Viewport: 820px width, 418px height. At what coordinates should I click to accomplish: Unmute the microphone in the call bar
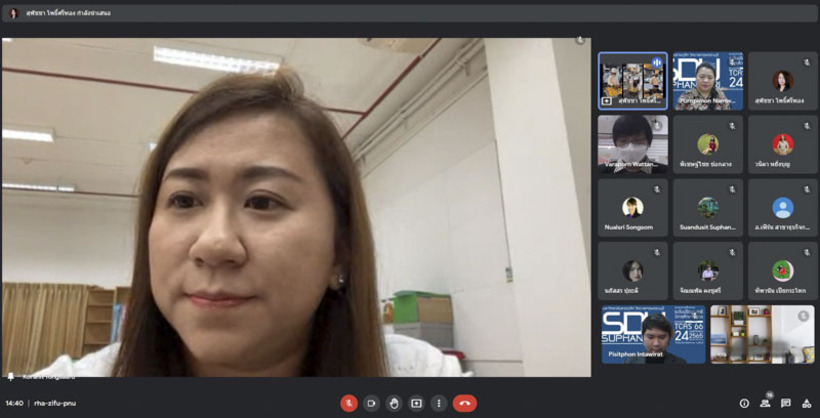pos(349,403)
